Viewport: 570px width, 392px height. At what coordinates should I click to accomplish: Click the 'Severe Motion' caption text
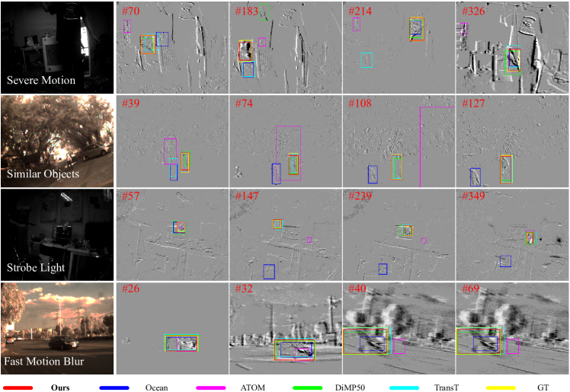[41, 80]
